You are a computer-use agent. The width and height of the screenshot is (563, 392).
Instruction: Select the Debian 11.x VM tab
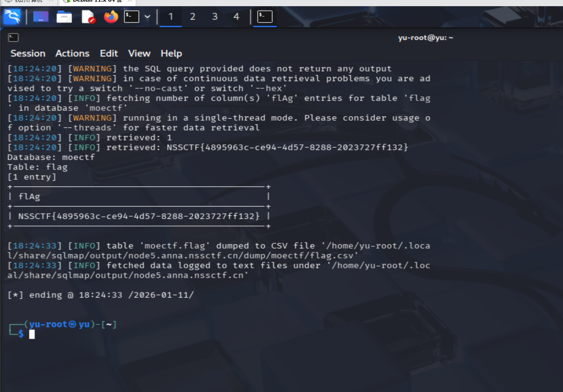coord(97,1)
